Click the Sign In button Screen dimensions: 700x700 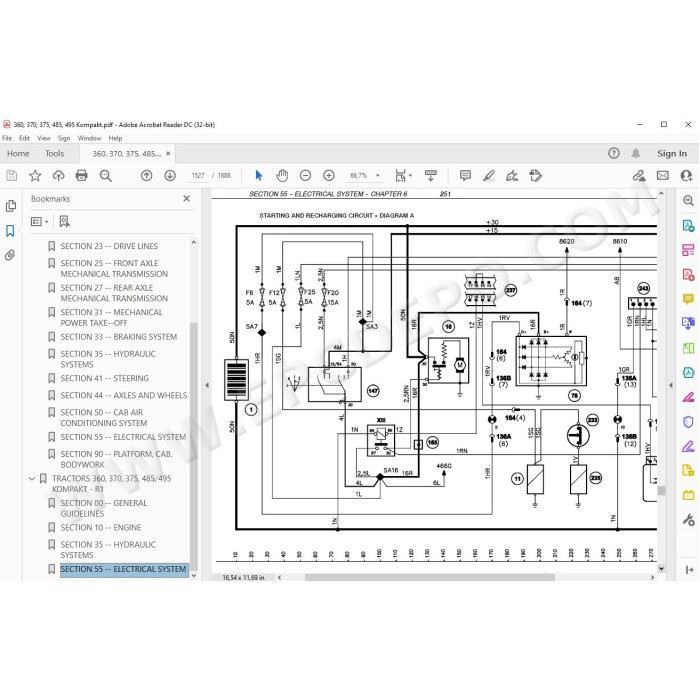point(671,154)
